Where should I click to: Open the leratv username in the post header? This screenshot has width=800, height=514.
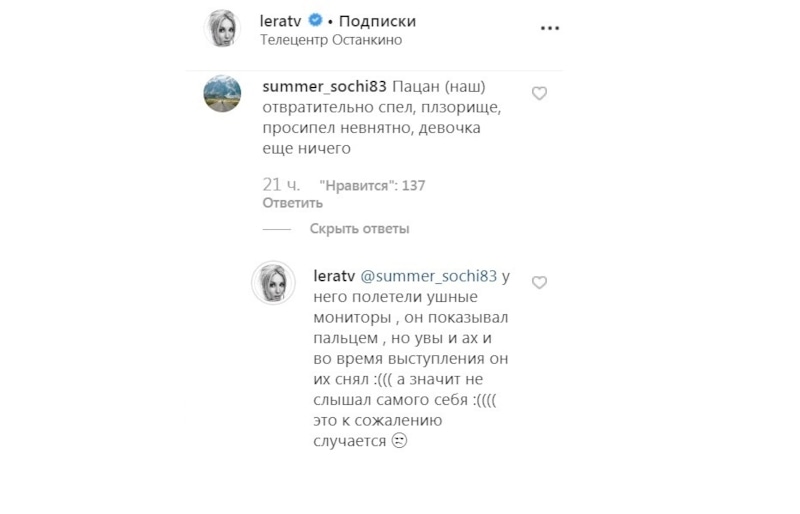(x=281, y=21)
